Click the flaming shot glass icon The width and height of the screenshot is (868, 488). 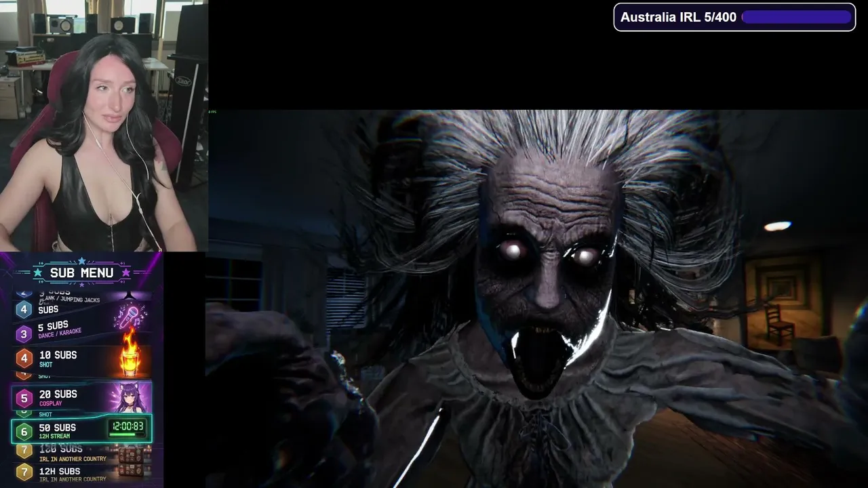point(130,354)
